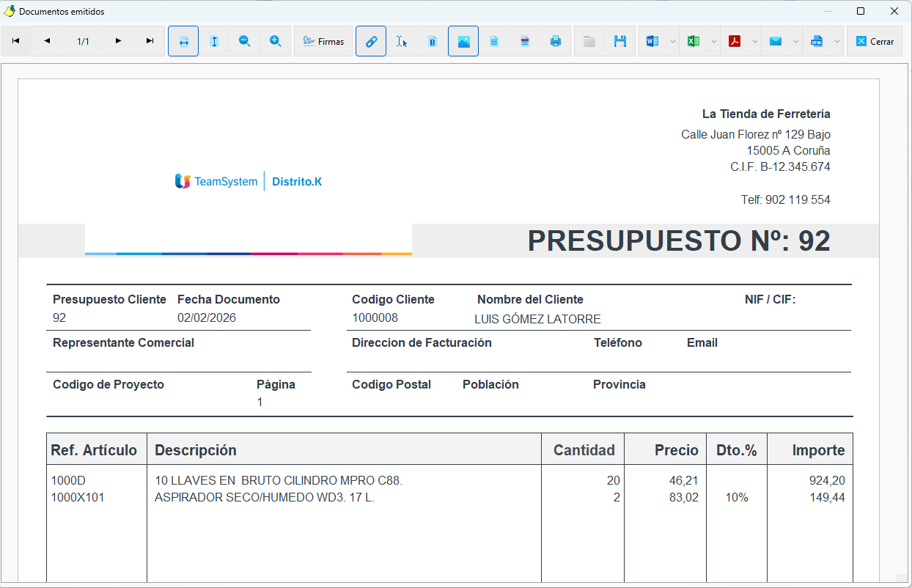Screen dimensions: 912x588
Task: Export the document to Word
Action: coord(652,41)
